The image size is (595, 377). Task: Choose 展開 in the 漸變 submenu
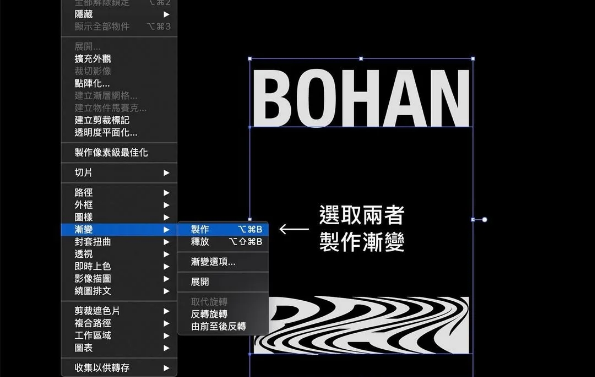click(223, 282)
